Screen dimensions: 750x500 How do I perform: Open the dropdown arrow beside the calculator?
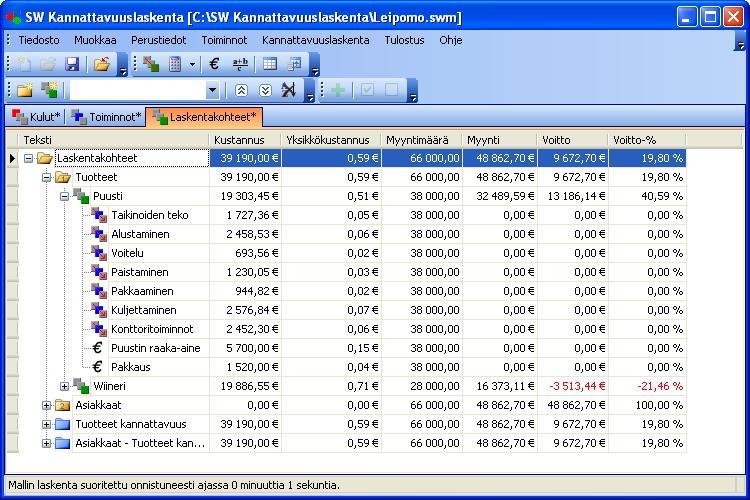pos(192,64)
